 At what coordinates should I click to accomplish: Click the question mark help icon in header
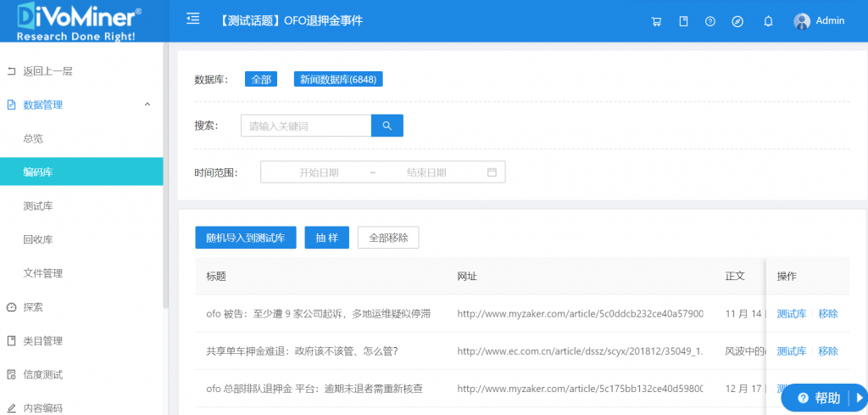[x=710, y=21]
